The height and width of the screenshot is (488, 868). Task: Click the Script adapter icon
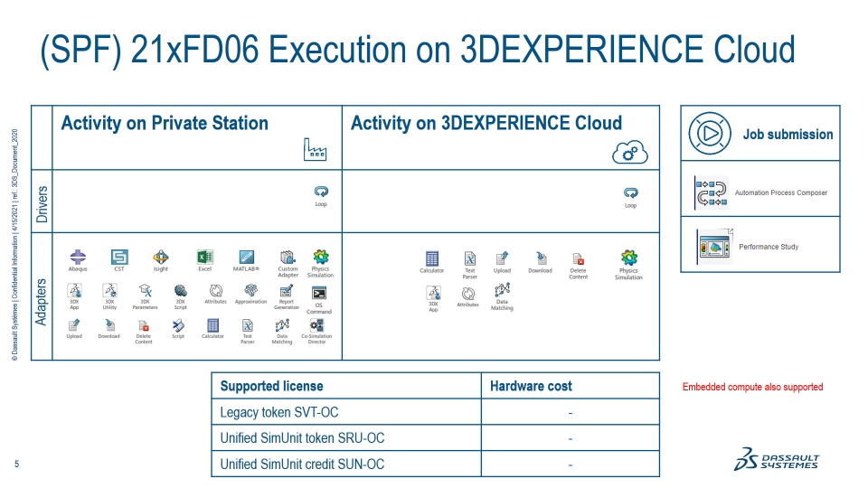[178, 325]
